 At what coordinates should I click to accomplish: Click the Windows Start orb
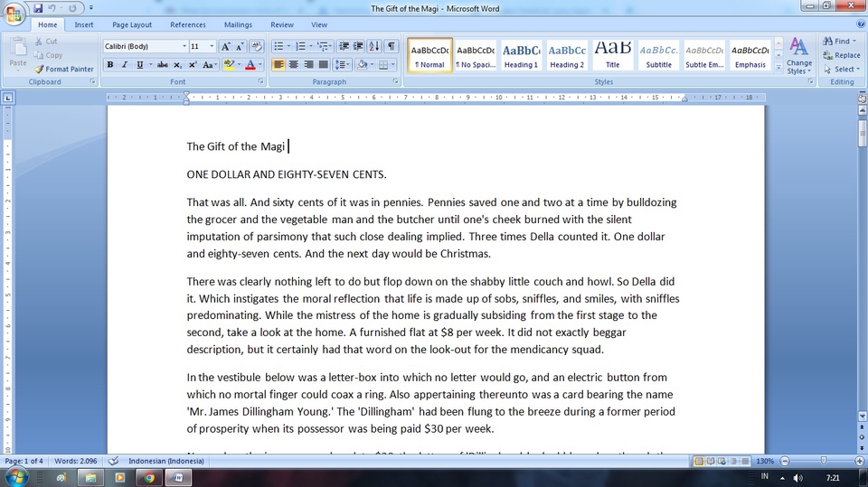coord(15,476)
